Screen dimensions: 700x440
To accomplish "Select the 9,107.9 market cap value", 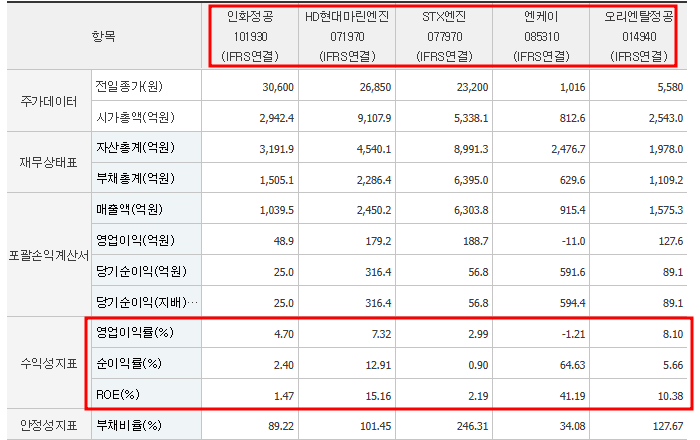I will point(374,118).
